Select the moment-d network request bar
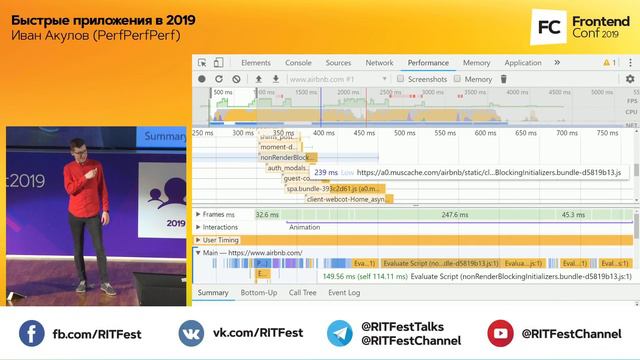This screenshot has width=640, height=360. tap(280, 147)
